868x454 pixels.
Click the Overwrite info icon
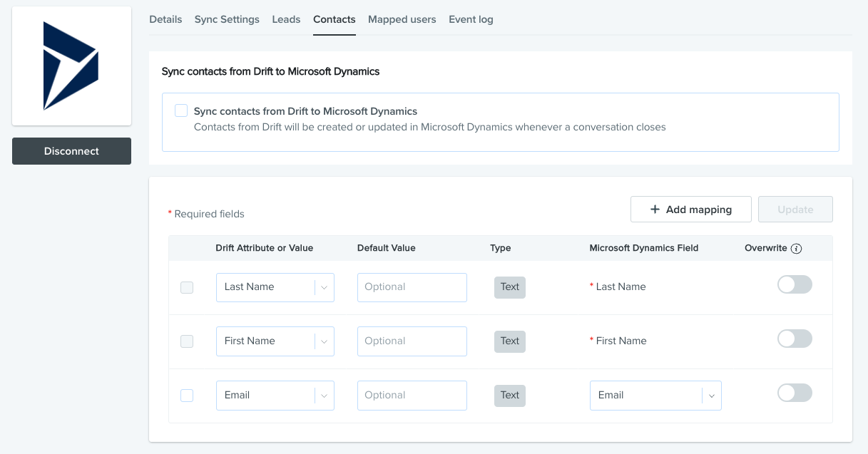(797, 249)
